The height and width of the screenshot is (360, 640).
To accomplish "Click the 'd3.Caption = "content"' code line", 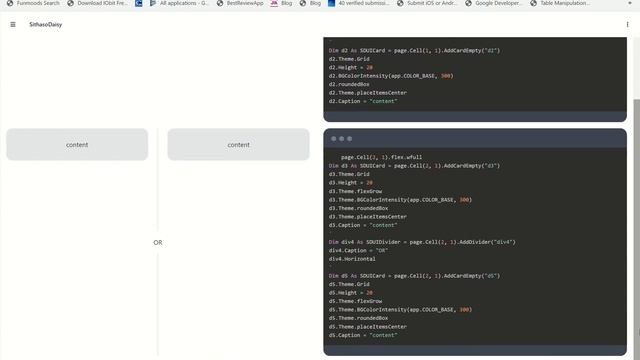I will pyautogui.click(x=363, y=225).
